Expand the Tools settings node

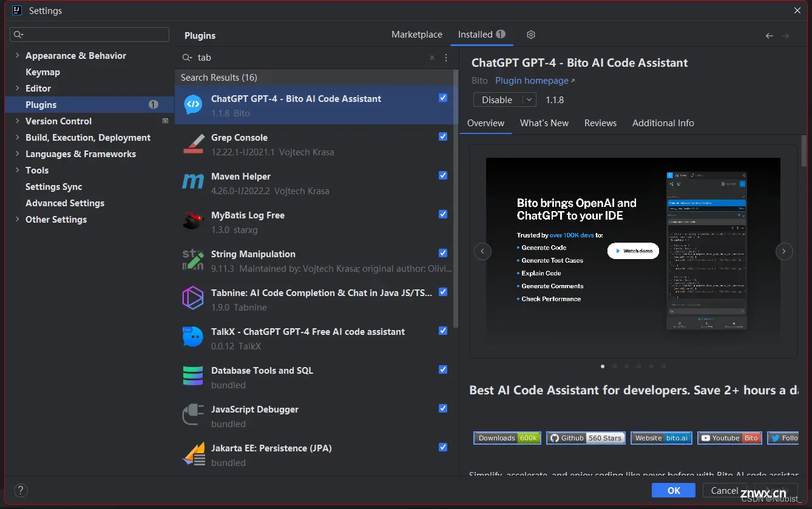point(17,170)
